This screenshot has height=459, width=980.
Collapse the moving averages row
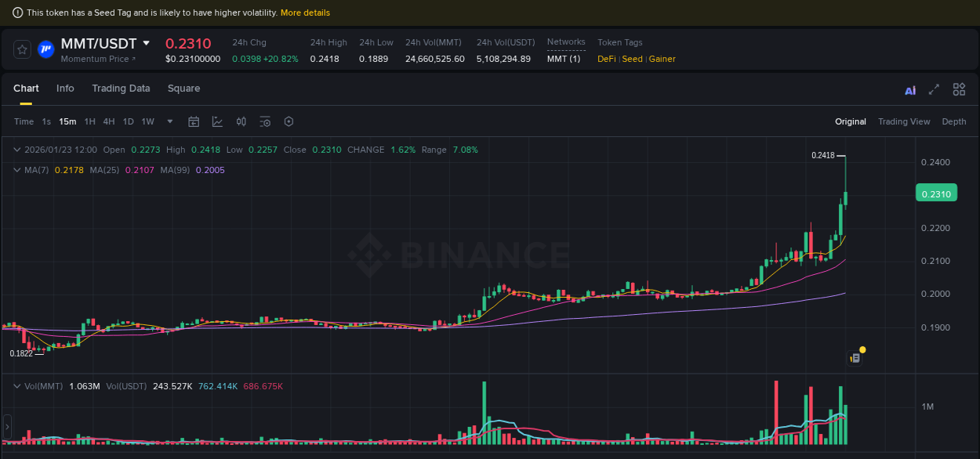pyautogui.click(x=16, y=169)
